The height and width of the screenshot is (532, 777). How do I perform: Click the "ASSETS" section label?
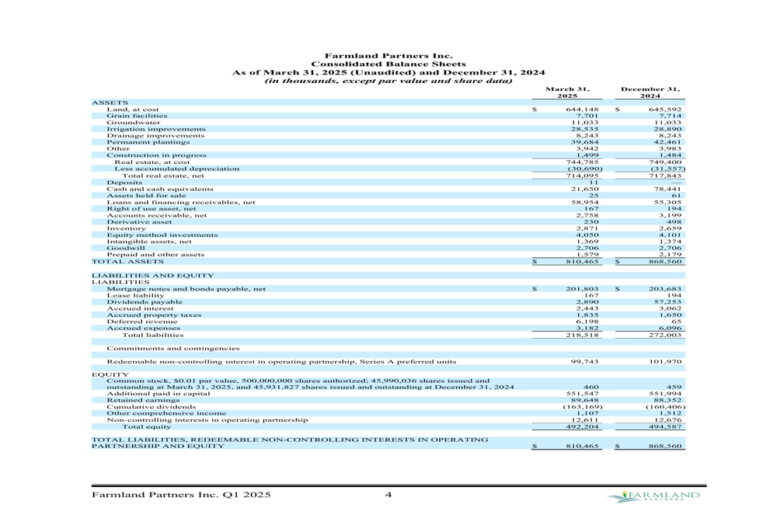tap(110, 103)
